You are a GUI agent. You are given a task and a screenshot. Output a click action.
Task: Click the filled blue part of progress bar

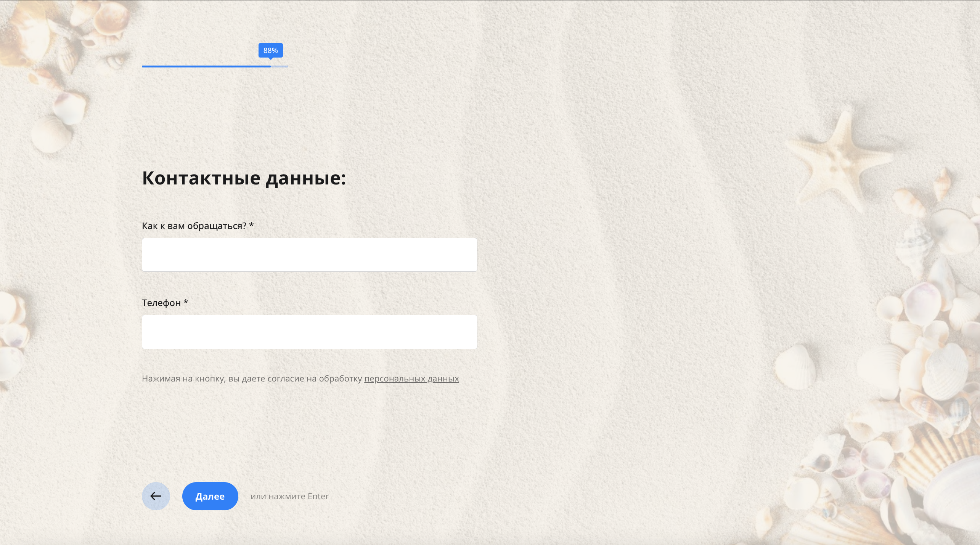(x=206, y=66)
